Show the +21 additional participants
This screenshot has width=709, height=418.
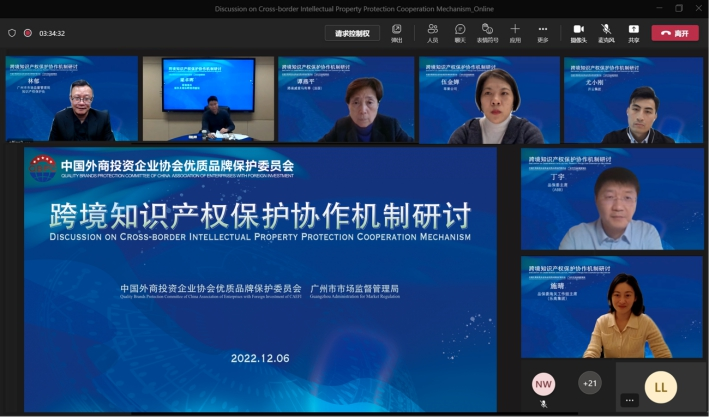[590, 383]
